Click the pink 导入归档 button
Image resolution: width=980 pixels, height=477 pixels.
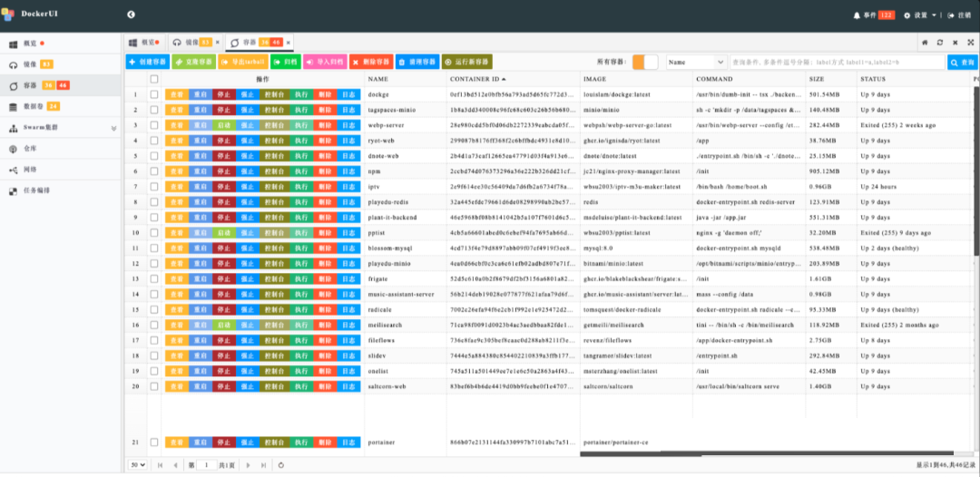[325, 62]
